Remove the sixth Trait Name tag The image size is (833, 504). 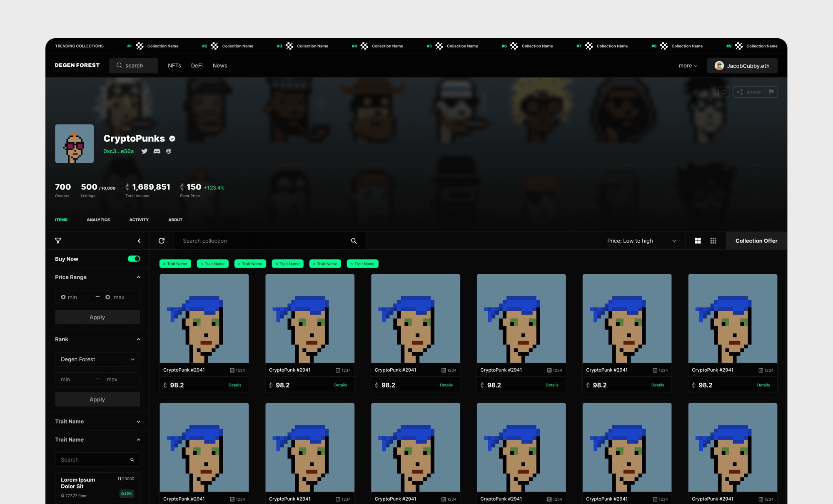point(352,264)
